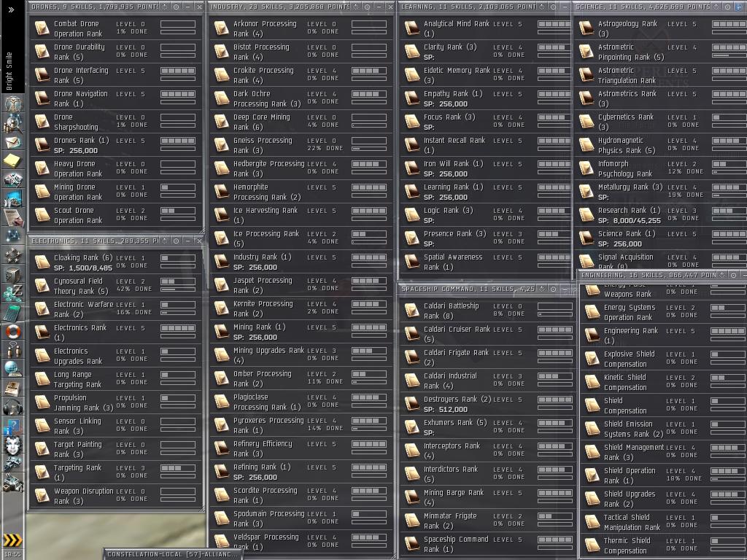Viewport: 747px width, 560px height.
Task: Open the Tutorials question-mark info icon
Action: coord(13,427)
